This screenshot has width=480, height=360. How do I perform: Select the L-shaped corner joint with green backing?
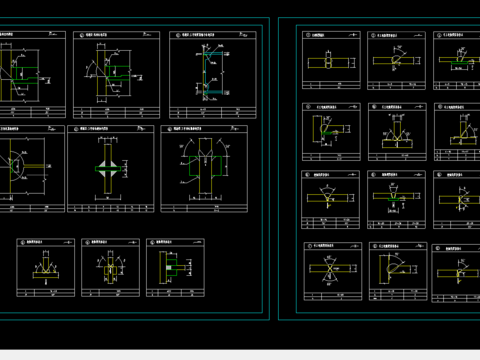(331, 132)
